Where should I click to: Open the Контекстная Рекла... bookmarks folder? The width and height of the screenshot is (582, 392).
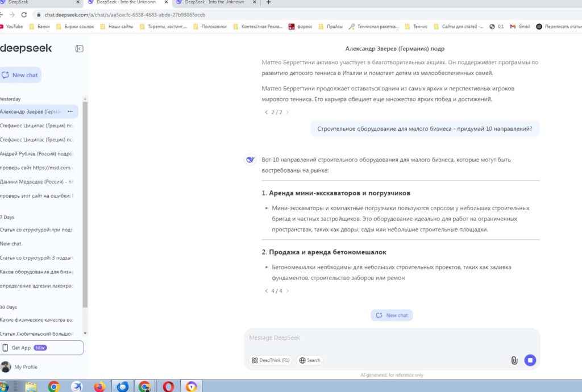point(258,27)
